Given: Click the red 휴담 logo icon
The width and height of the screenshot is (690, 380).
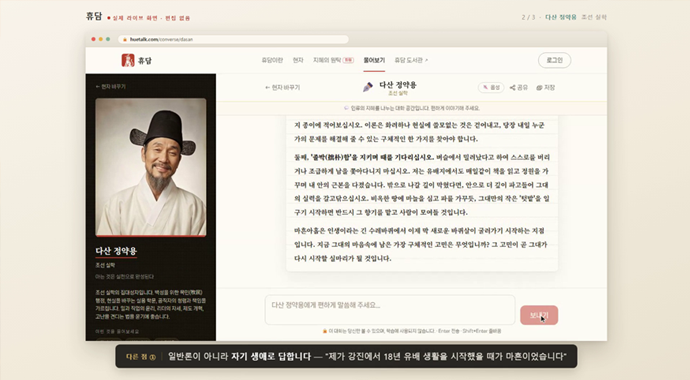Looking at the screenshot, I should 128,60.
